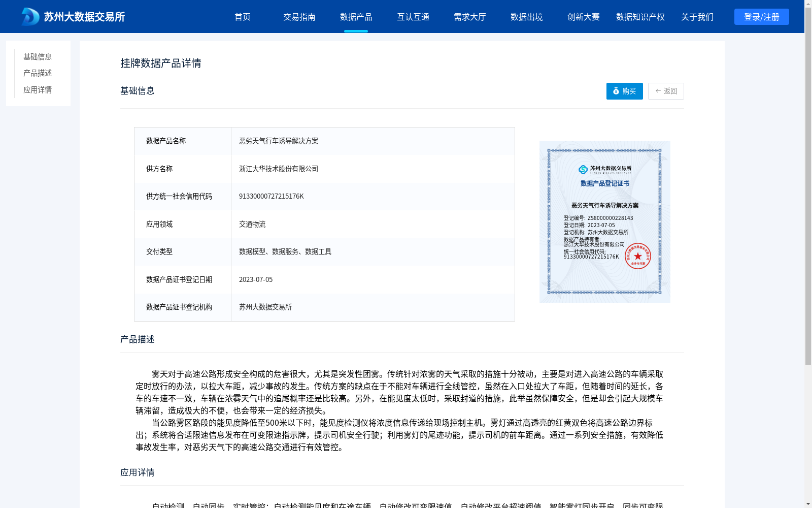Open the 需求大厅 nav item
This screenshot has height=508, width=812.
pyautogui.click(x=470, y=17)
